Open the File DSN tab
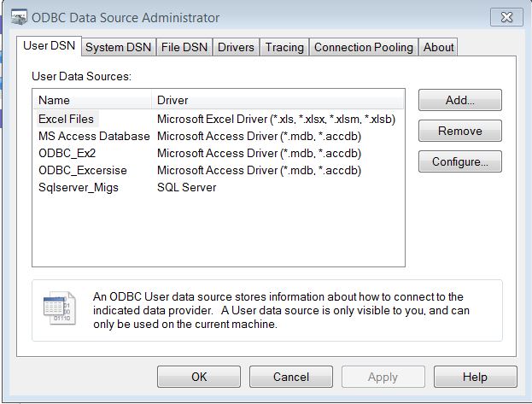The height and width of the screenshot is (404, 532). 184,47
